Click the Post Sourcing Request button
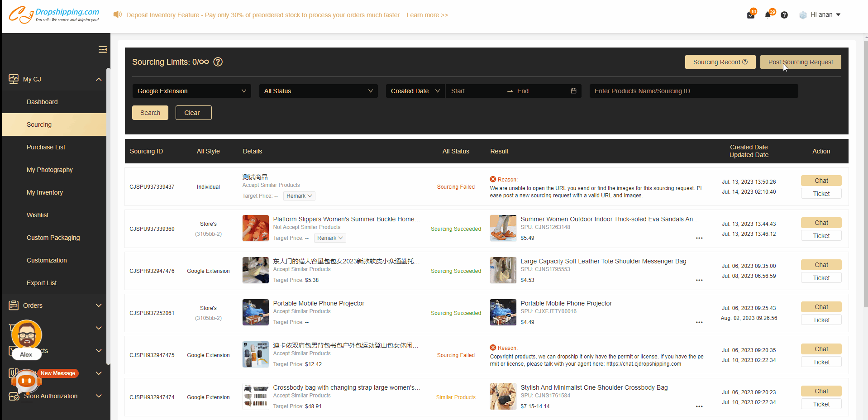868x420 pixels. (x=800, y=62)
